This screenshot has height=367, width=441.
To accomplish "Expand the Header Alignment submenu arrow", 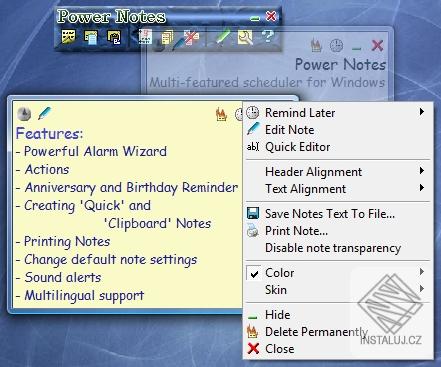I will (422, 171).
